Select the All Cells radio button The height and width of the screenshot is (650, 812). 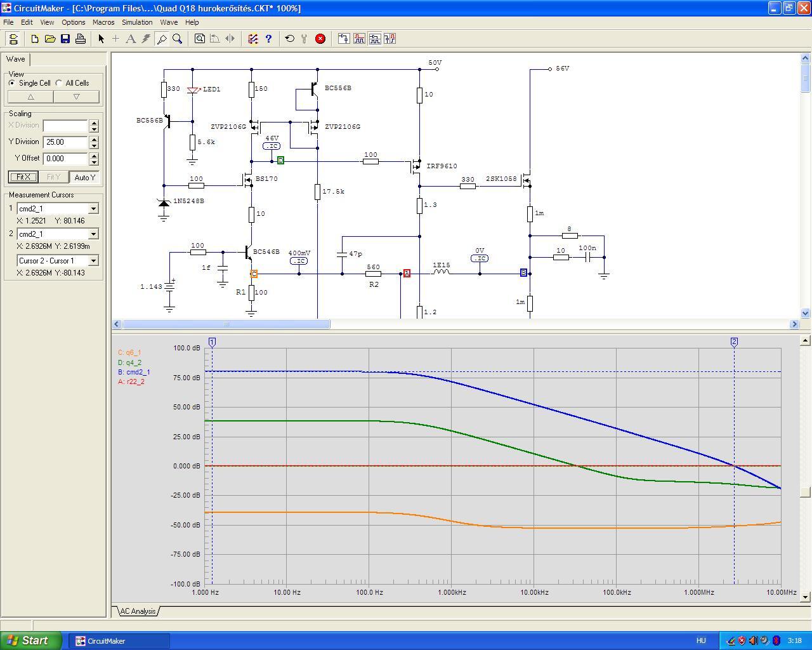point(59,83)
